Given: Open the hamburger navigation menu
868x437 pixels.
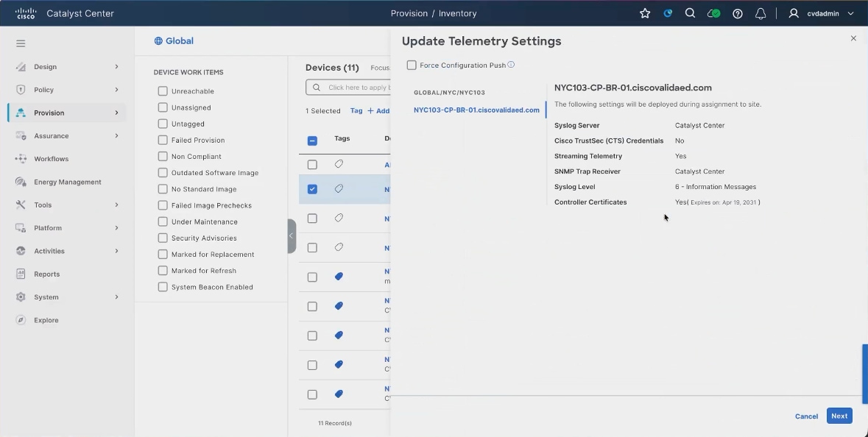Looking at the screenshot, I should point(21,43).
